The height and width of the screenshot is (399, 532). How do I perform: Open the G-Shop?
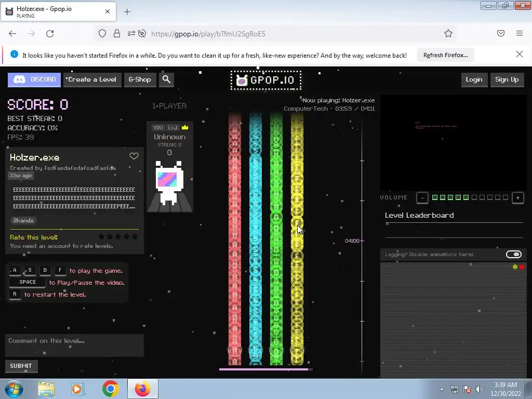coord(140,79)
